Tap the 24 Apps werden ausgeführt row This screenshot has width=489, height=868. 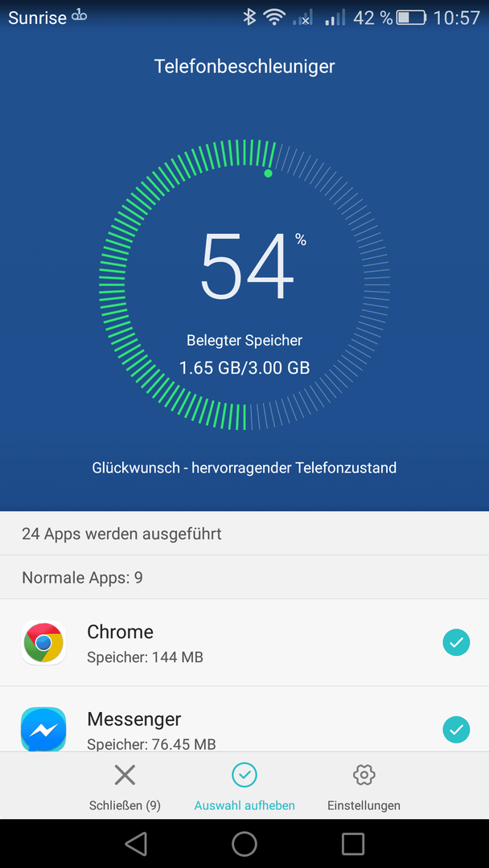click(244, 534)
